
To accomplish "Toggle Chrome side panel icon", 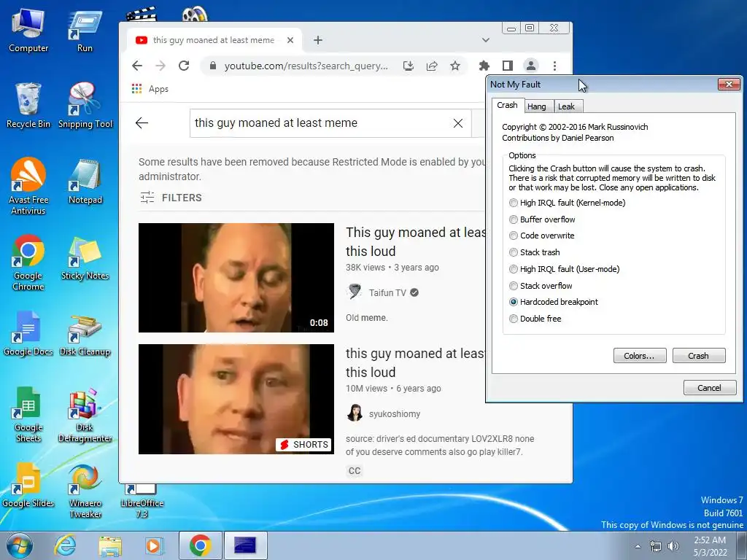I will [508, 66].
